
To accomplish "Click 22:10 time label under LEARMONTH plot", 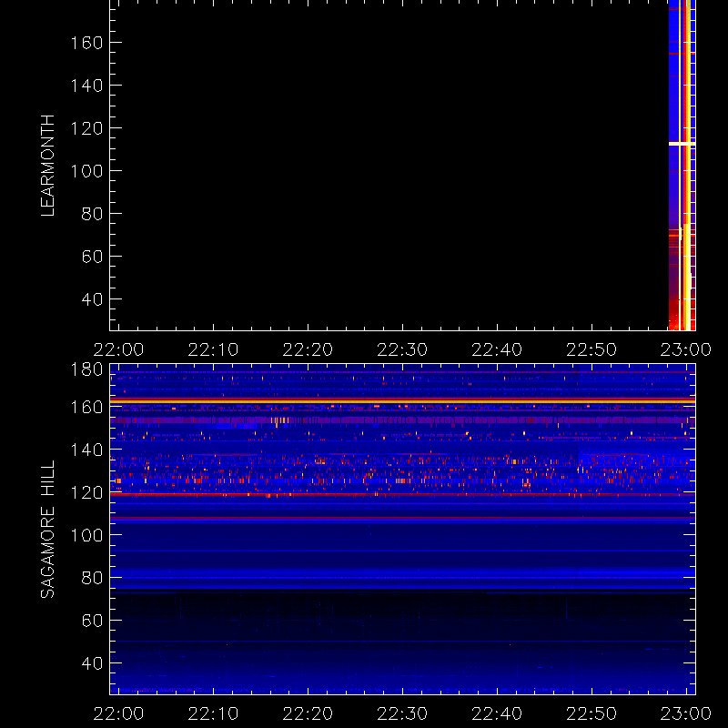I will pos(213,349).
